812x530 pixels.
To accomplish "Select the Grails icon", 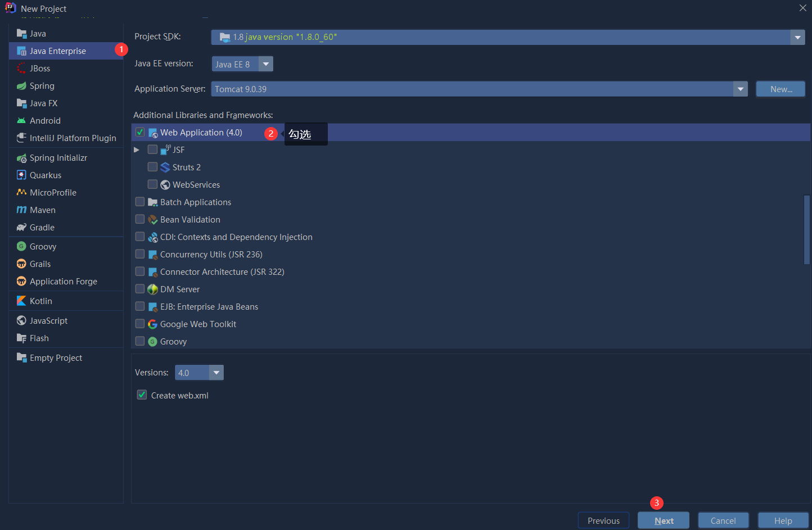I will point(21,264).
